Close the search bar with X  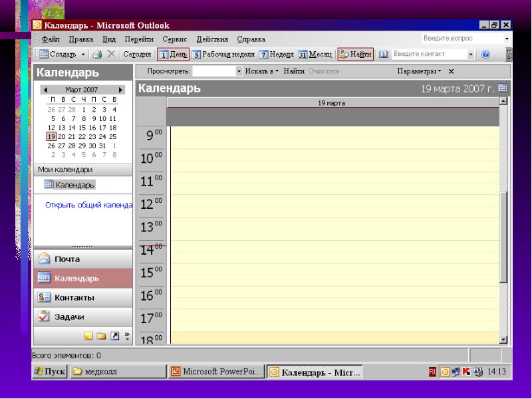(x=451, y=71)
